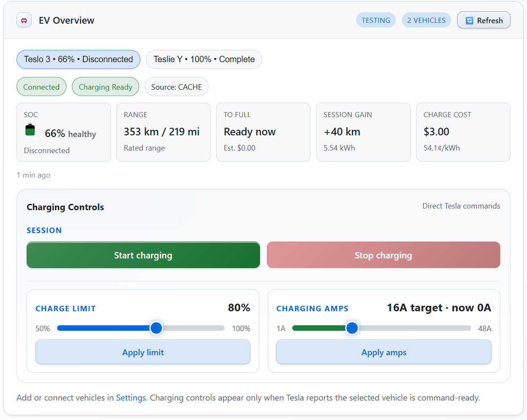Apply the 80% charge limit
The image size is (527, 420).
[x=143, y=352]
